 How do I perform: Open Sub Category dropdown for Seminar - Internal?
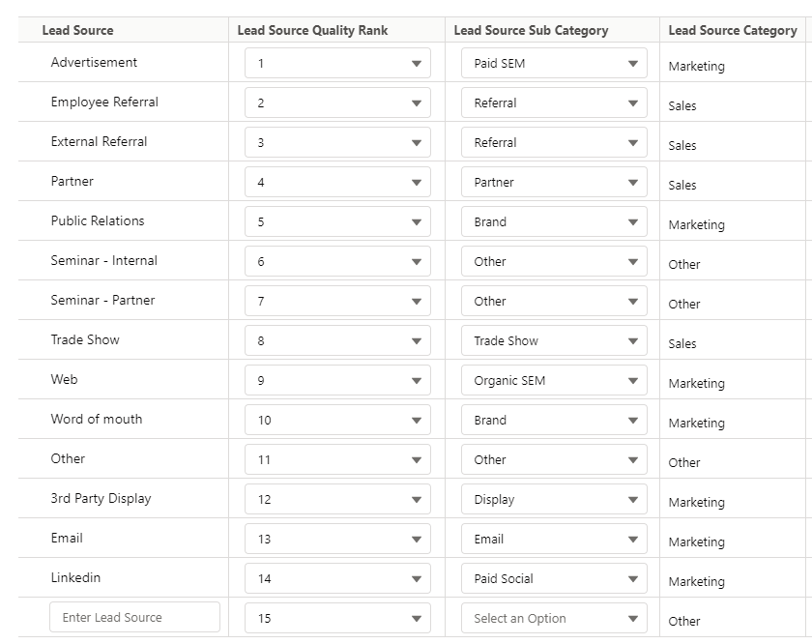(553, 262)
